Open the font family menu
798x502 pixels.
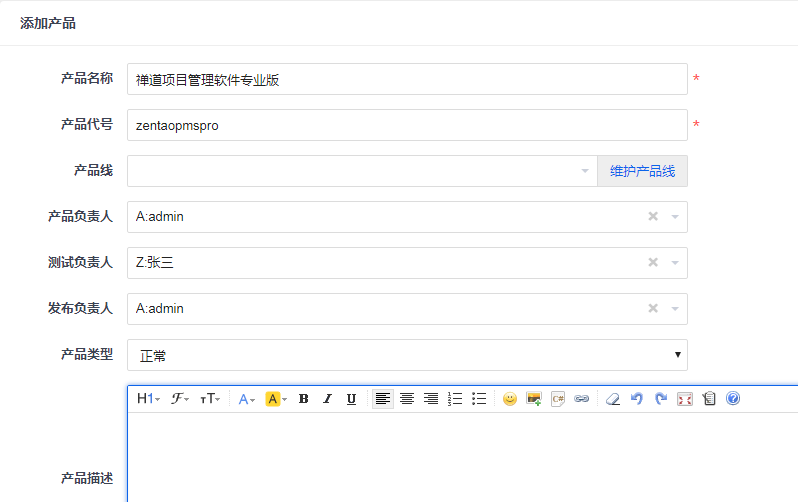click(180, 399)
